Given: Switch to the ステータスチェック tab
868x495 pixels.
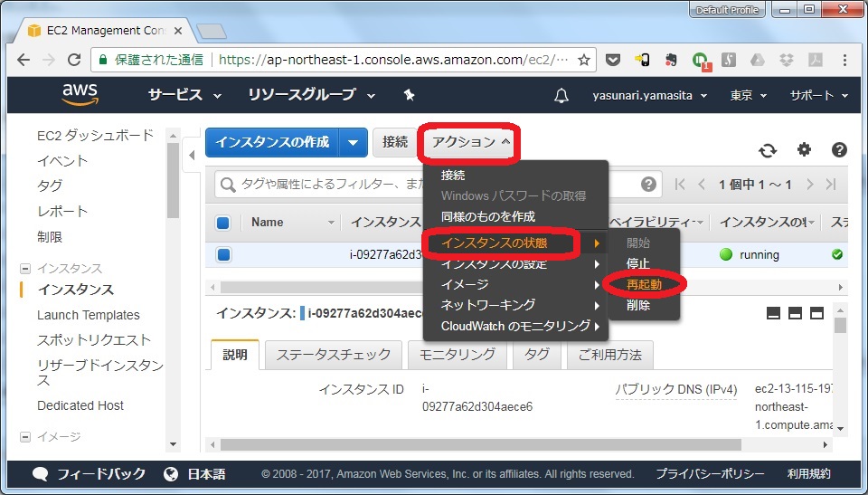Looking at the screenshot, I should (x=334, y=355).
